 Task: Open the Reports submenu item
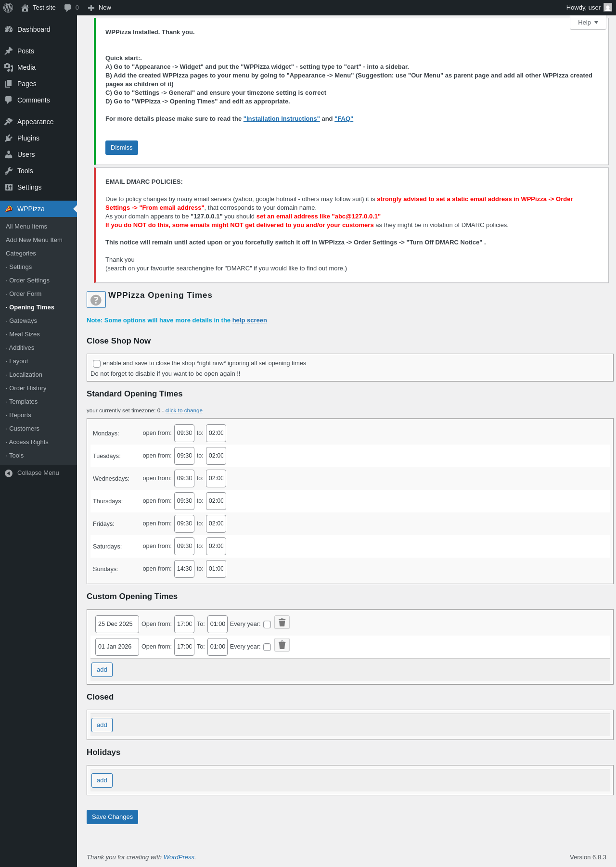pyautogui.click(x=18, y=415)
